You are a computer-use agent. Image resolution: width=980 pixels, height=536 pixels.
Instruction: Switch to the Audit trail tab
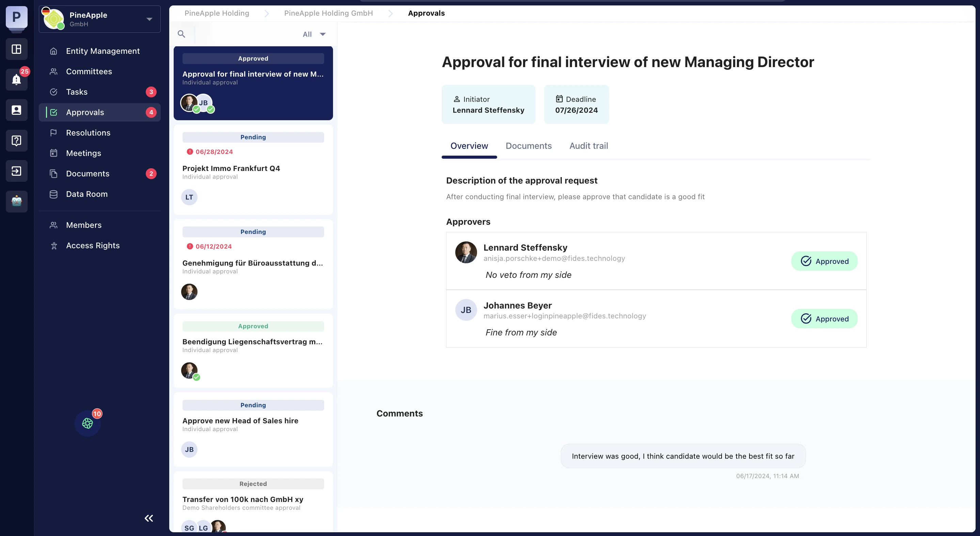588,146
